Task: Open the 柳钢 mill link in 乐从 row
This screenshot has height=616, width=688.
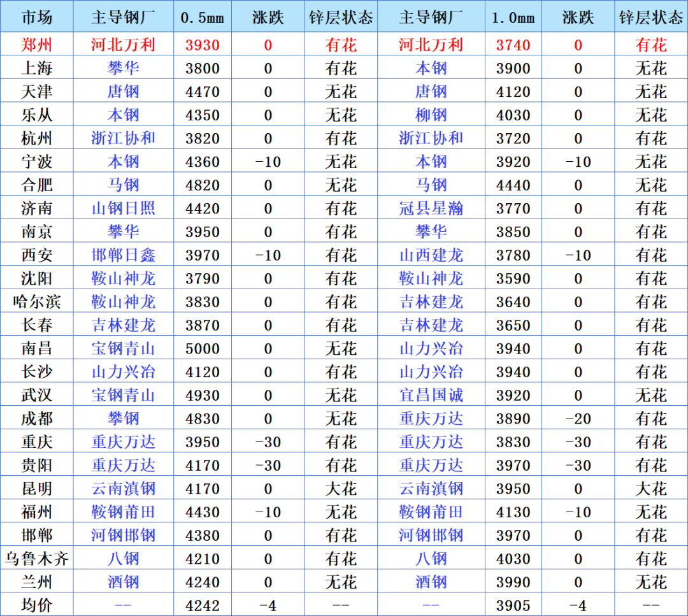Action: (x=431, y=115)
